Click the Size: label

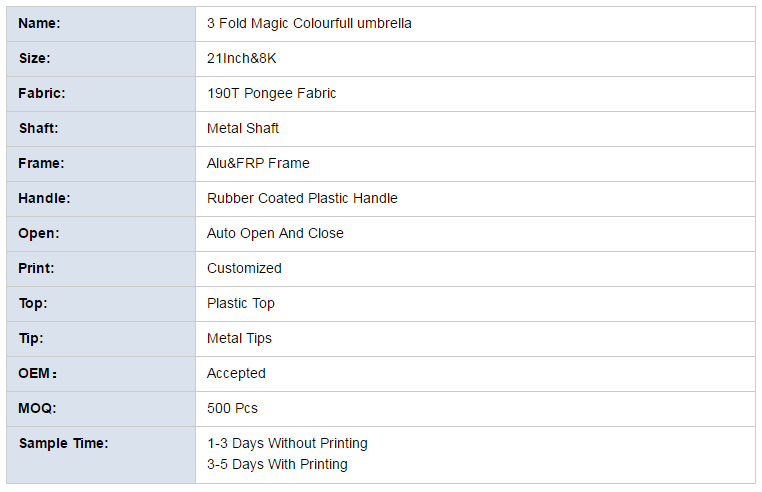click(x=35, y=58)
